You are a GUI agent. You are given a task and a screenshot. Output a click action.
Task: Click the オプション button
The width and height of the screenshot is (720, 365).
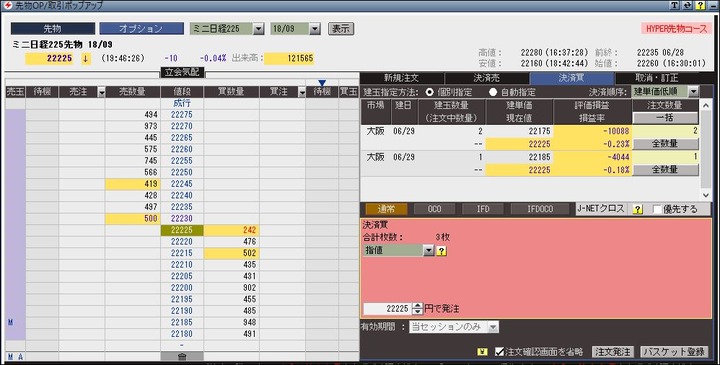pyautogui.click(x=141, y=28)
